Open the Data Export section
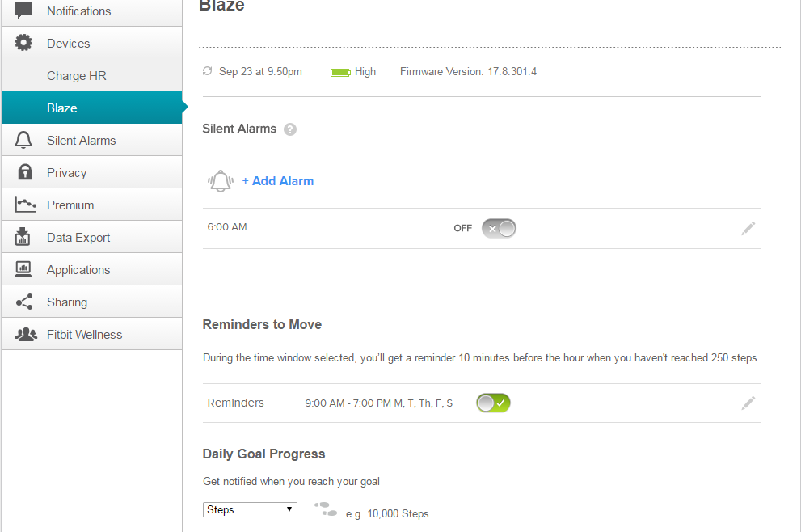 tap(92, 237)
